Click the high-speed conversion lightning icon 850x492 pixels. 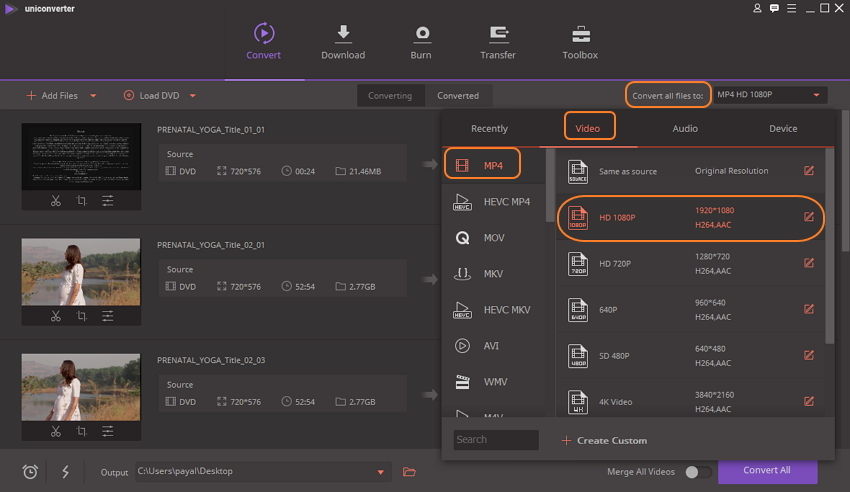65,471
